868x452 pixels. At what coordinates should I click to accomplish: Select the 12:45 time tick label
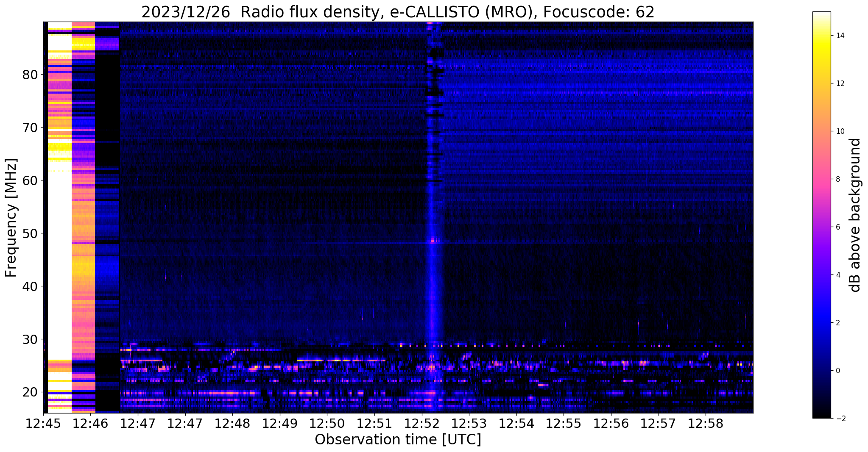pos(43,423)
